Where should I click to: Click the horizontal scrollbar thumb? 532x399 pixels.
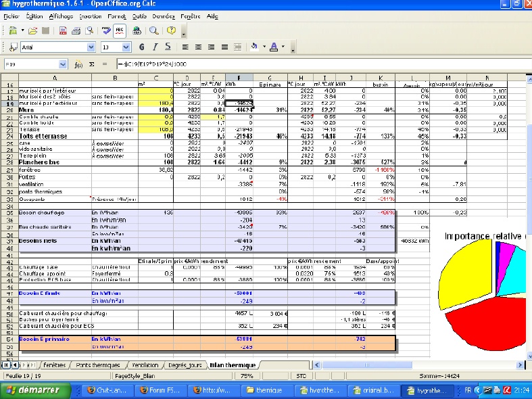tap(367, 365)
